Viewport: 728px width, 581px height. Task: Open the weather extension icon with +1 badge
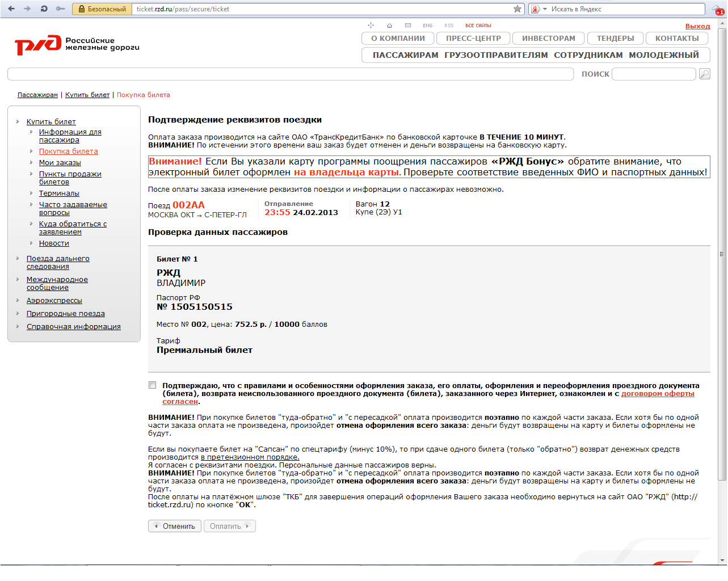pyautogui.click(x=718, y=9)
